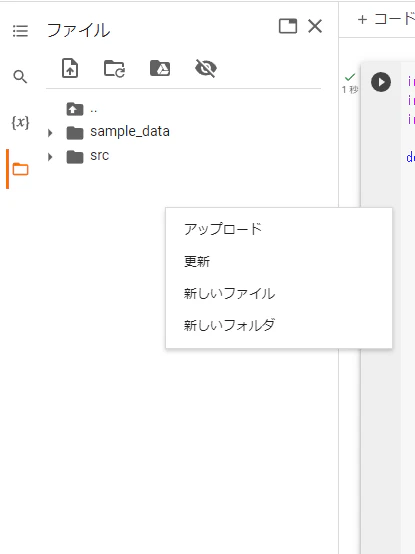Expand the src folder arrow
The height and width of the screenshot is (554, 415).
coord(50,157)
